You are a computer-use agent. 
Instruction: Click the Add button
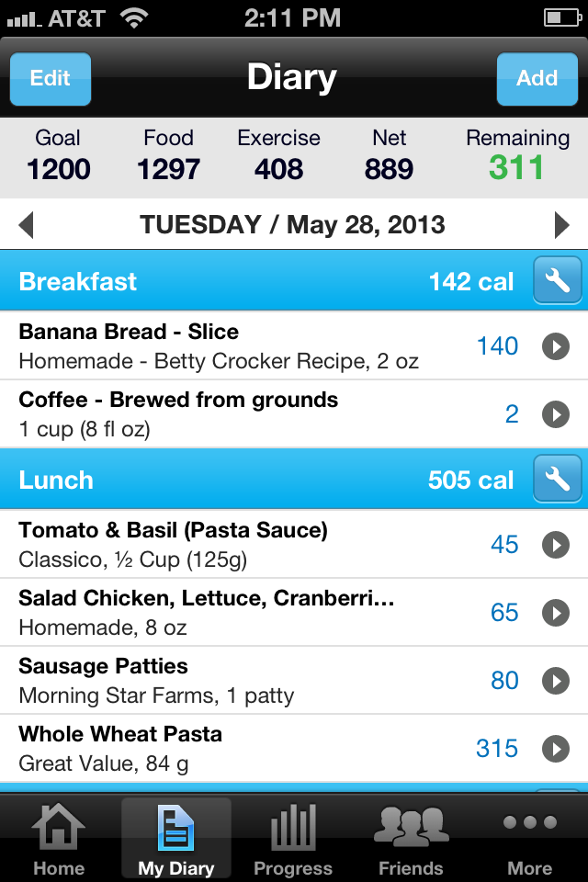click(537, 79)
